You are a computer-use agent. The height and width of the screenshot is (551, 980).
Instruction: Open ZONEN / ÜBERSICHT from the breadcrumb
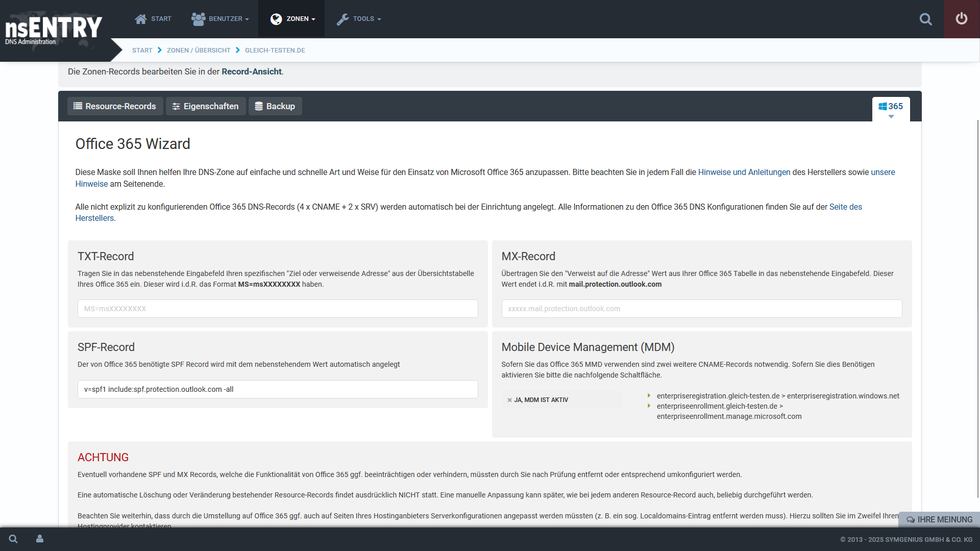[199, 50]
